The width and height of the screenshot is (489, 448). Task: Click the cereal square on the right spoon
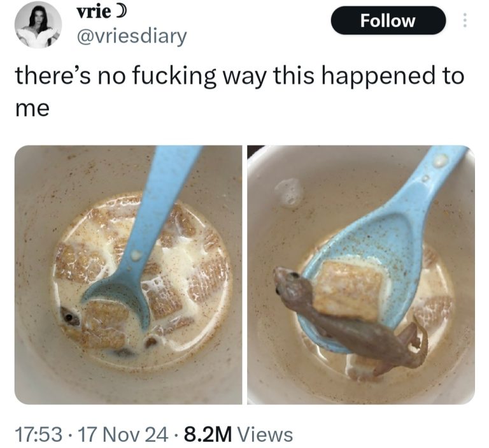pos(349,291)
